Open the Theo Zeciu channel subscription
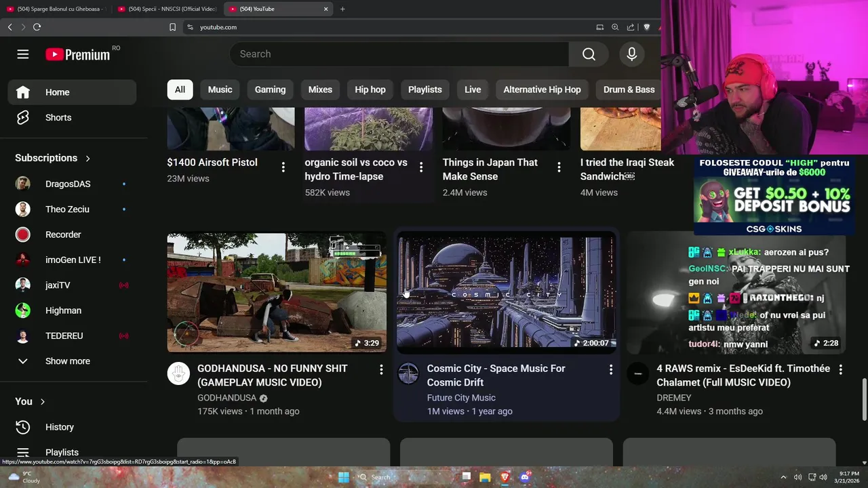This screenshot has width=868, height=488. 72,209
